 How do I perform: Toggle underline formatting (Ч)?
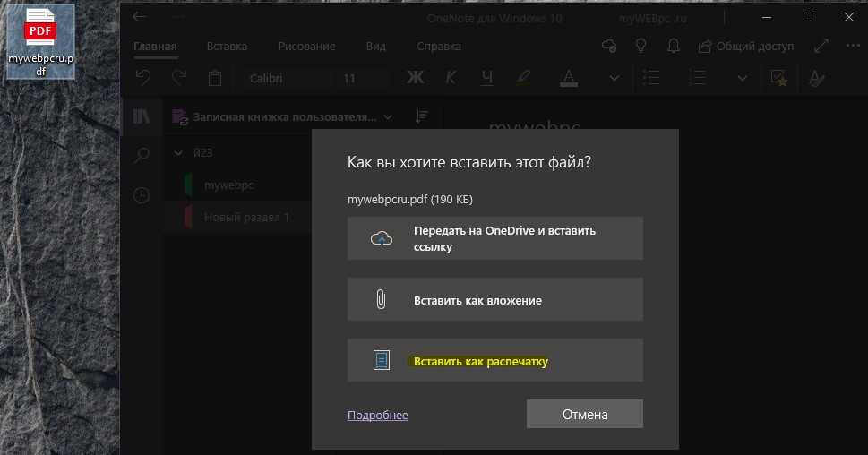pyautogui.click(x=486, y=78)
